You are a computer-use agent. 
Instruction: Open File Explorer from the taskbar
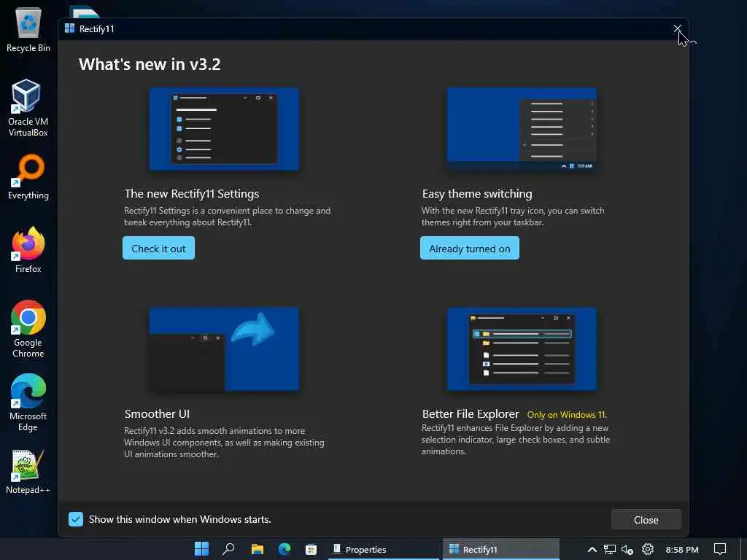(258, 549)
